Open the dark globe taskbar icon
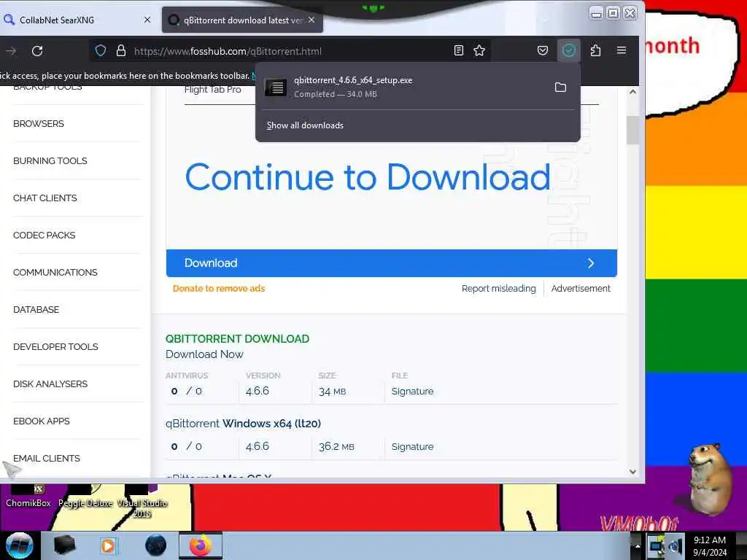The width and height of the screenshot is (747, 560). coord(156,545)
